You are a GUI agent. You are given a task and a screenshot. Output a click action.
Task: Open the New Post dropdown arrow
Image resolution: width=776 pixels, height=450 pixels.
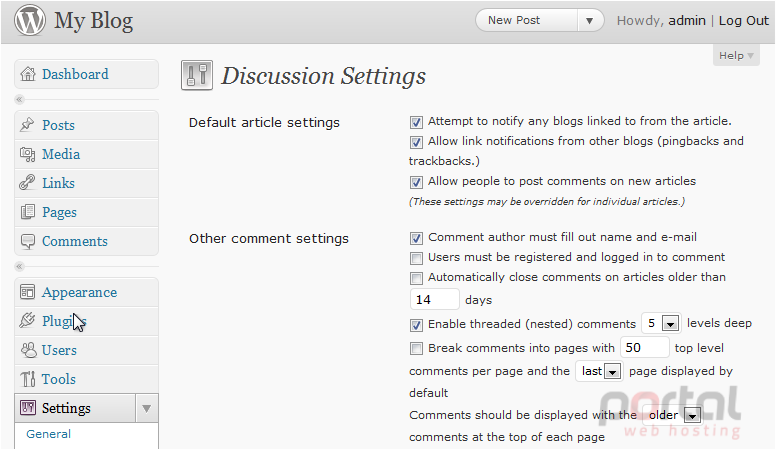(589, 21)
